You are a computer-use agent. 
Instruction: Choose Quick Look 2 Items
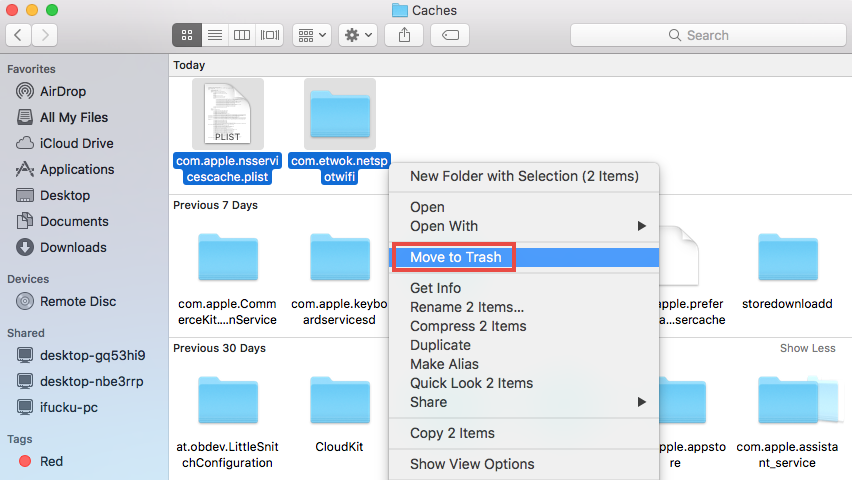coord(524,383)
